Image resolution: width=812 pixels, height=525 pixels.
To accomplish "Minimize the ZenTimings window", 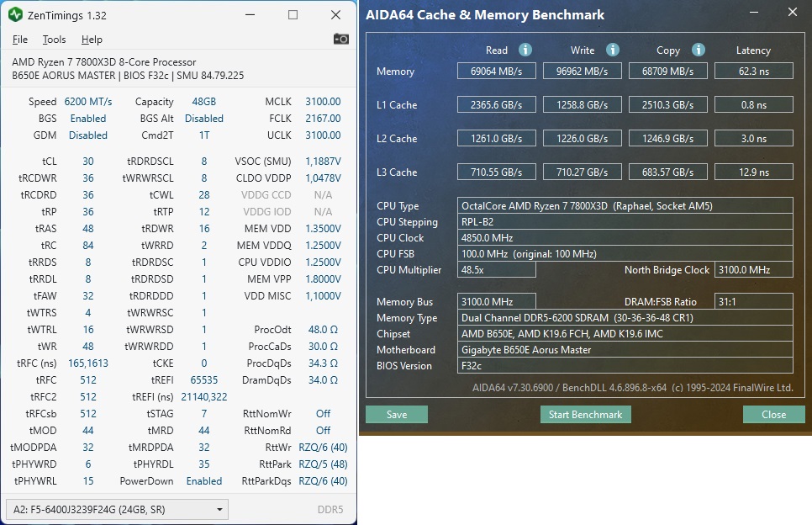I will click(x=250, y=15).
